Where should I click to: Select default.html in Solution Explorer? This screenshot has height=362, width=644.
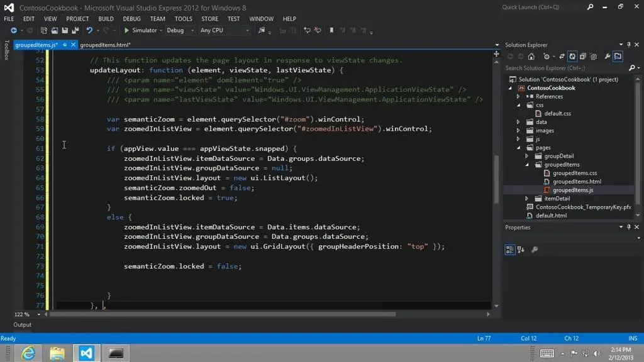tap(551, 216)
